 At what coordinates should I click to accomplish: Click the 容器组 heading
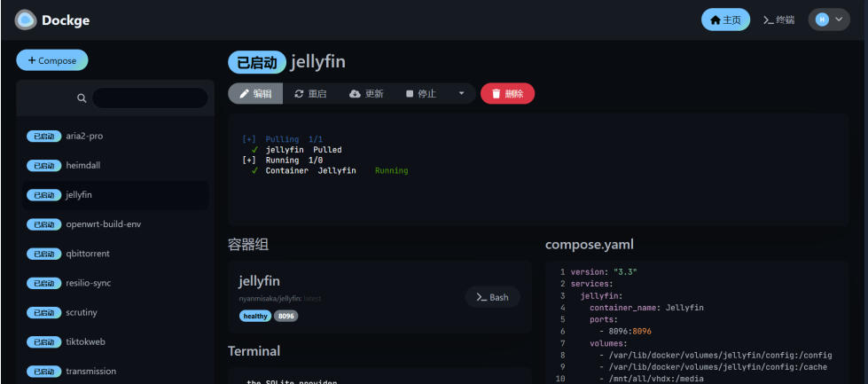coord(248,245)
